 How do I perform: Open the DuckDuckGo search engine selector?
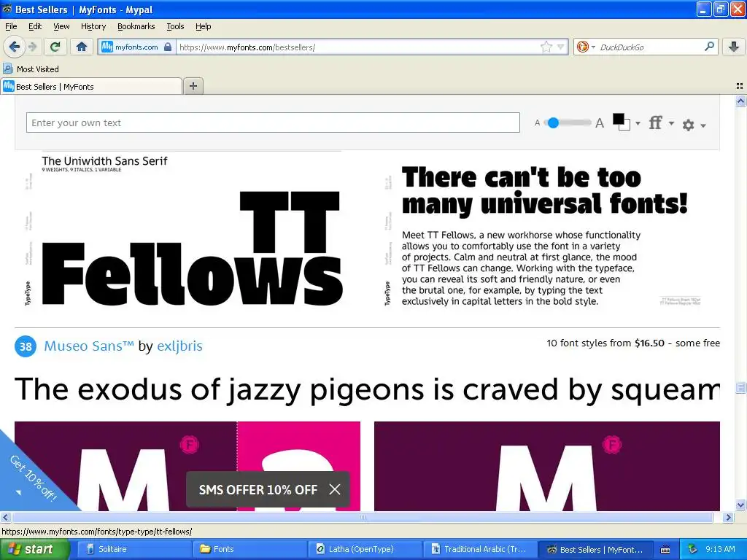(586, 47)
